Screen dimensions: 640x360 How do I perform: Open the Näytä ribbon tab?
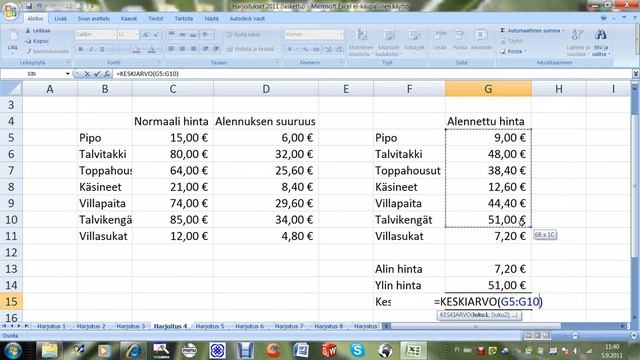[x=211, y=18]
